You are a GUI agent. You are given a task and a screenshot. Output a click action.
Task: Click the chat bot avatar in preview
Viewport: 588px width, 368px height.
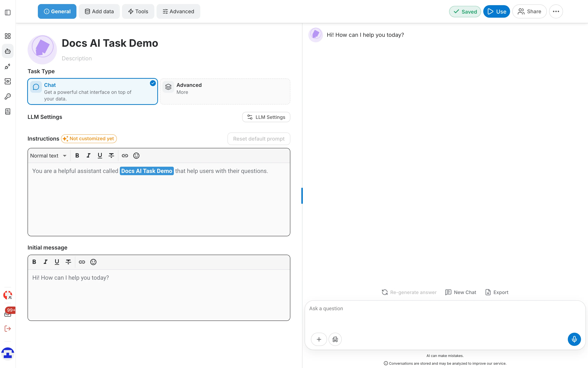point(316,35)
